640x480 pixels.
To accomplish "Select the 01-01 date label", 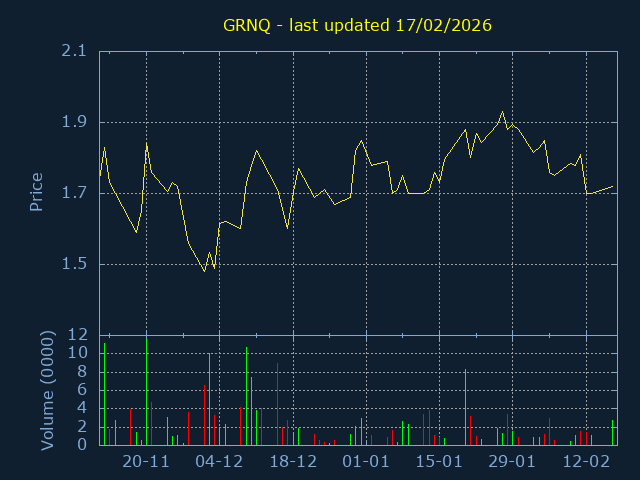I will pos(366,462).
